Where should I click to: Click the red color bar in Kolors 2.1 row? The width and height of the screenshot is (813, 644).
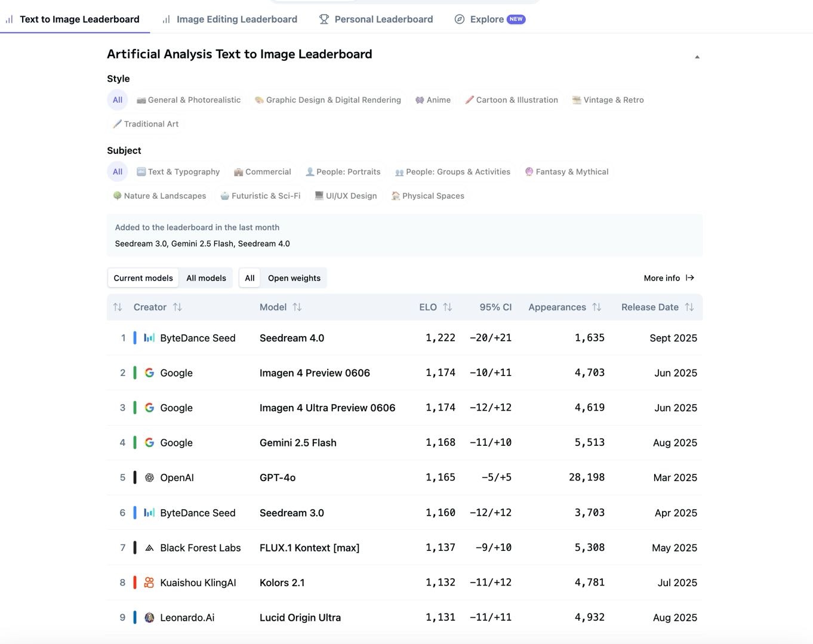(135, 583)
